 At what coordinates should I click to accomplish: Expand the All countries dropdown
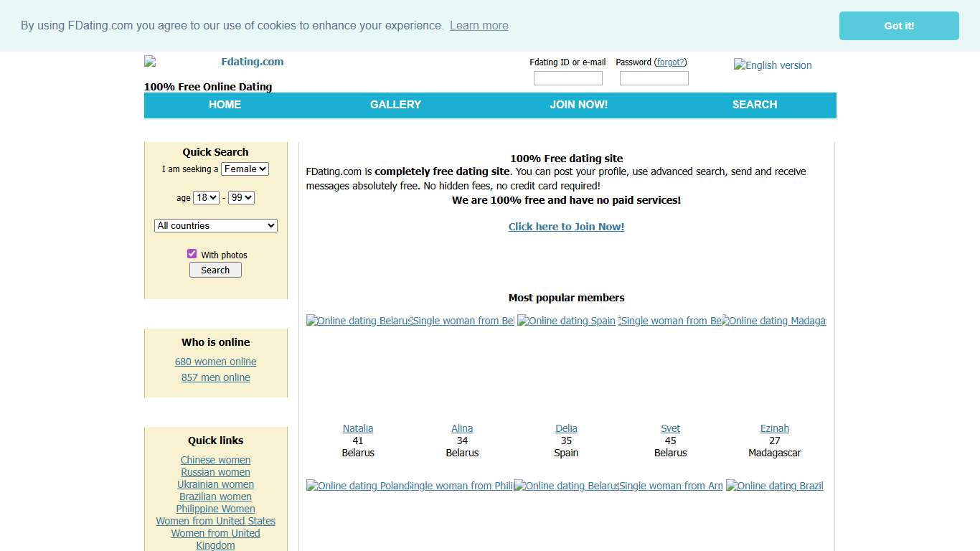tap(215, 226)
